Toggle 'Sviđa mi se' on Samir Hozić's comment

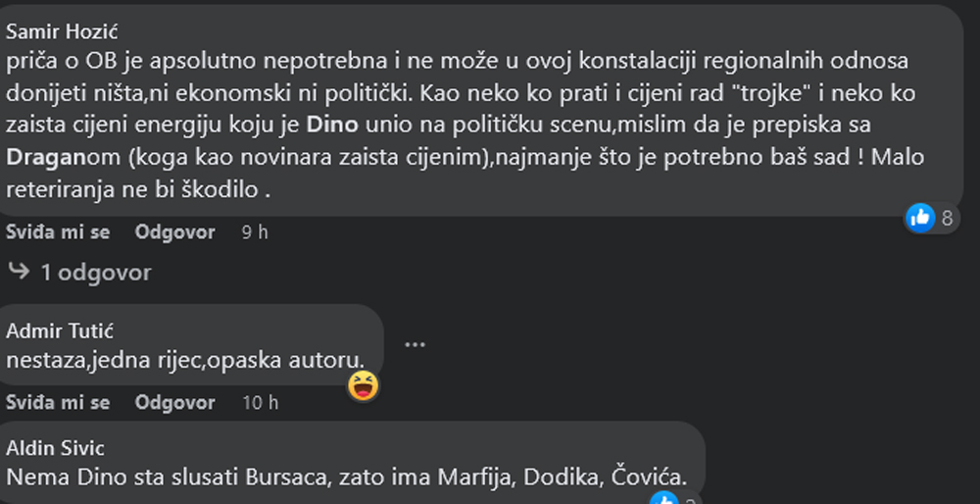coord(58,232)
